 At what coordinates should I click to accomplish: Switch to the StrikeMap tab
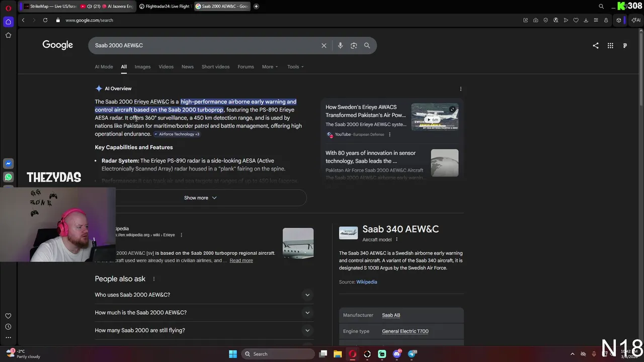click(x=50, y=7)
